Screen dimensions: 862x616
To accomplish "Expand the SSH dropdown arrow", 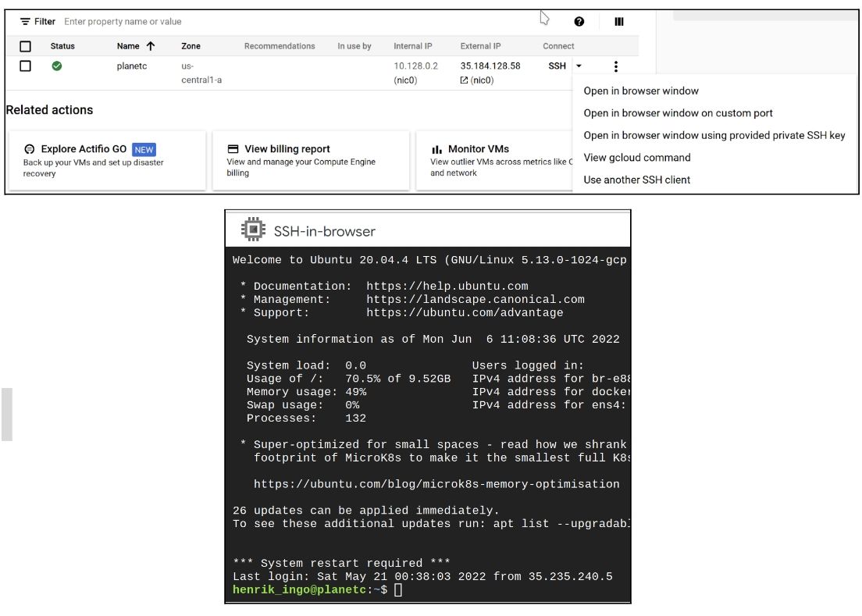I will tap(579, 66).
